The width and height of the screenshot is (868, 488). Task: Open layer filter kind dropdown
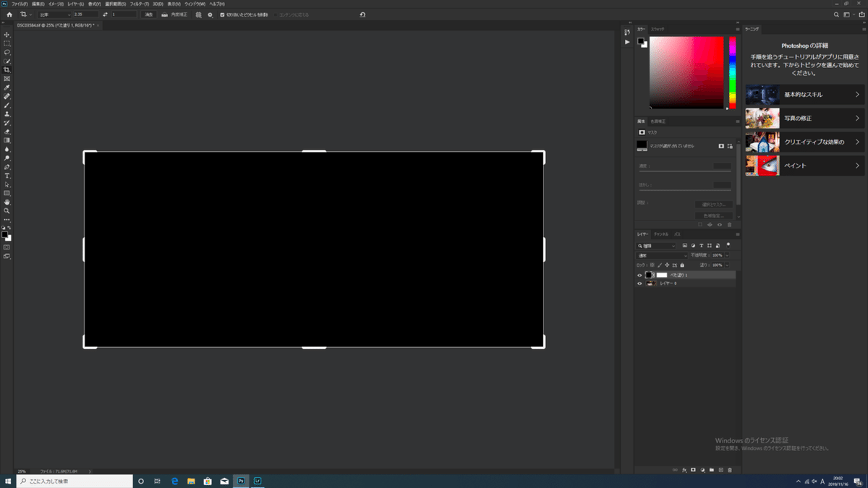(656, 246)
